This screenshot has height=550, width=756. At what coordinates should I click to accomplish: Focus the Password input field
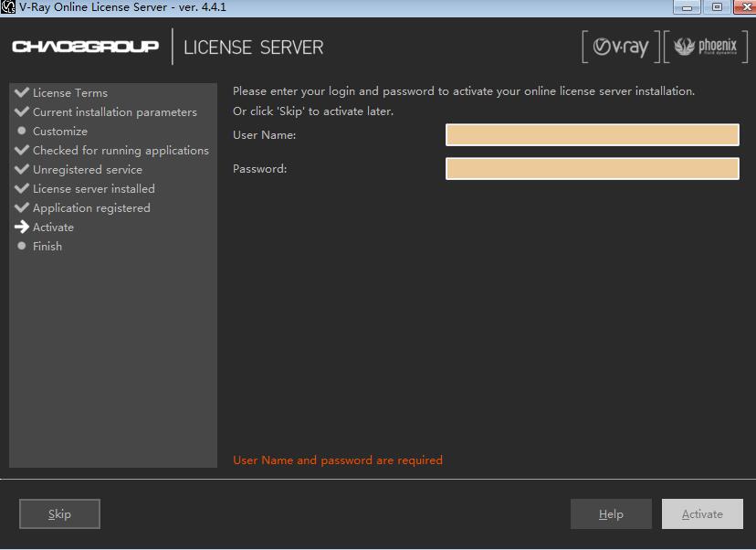(x=592, y=168)
